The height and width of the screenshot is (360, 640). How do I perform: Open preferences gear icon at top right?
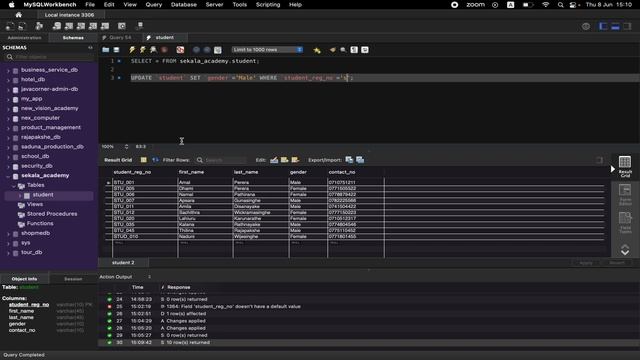click(586, 27)
